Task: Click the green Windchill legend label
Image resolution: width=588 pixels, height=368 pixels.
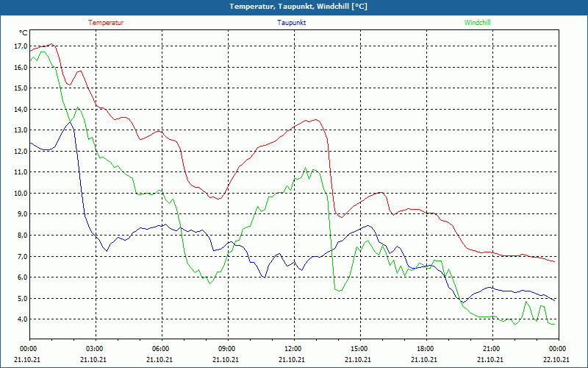Action: pos(477,23)
